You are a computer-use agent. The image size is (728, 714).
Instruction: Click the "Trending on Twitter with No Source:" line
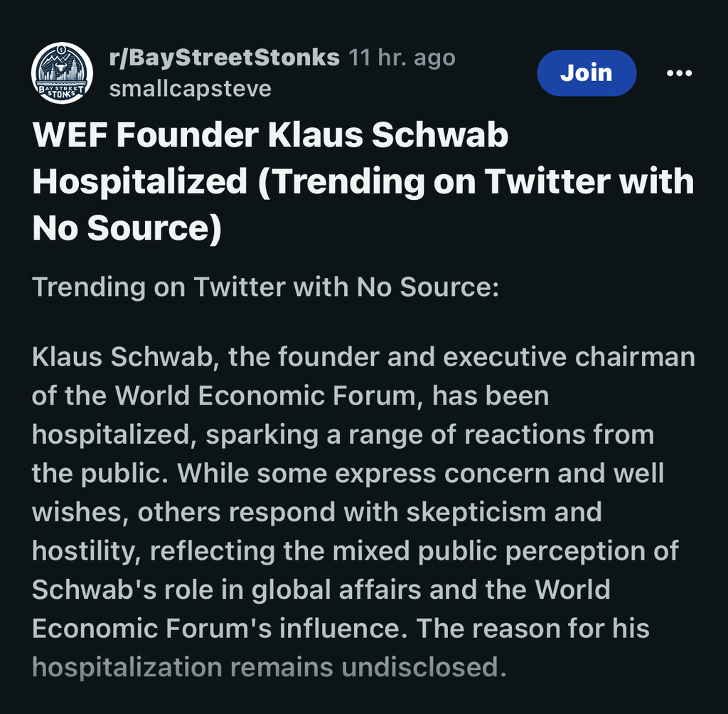point(266,287)
